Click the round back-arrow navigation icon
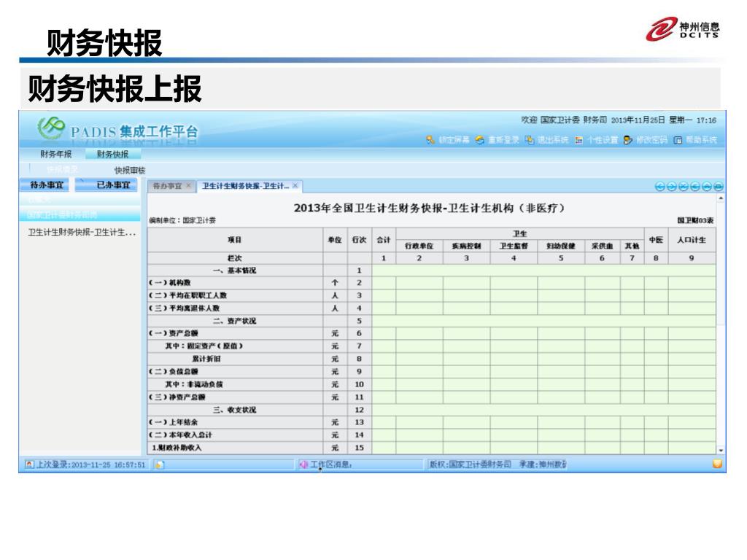 click(659, 186)
